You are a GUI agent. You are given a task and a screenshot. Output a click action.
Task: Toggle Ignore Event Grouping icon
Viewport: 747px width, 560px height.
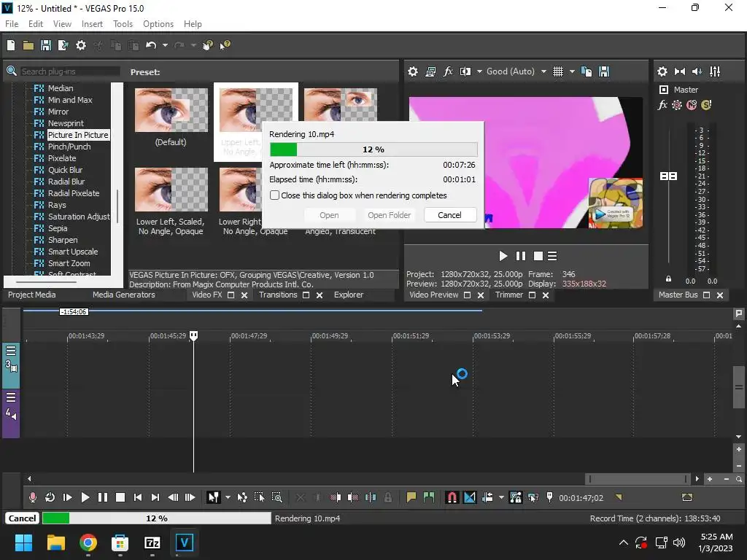pyautogui.click(x=533, y=497)
